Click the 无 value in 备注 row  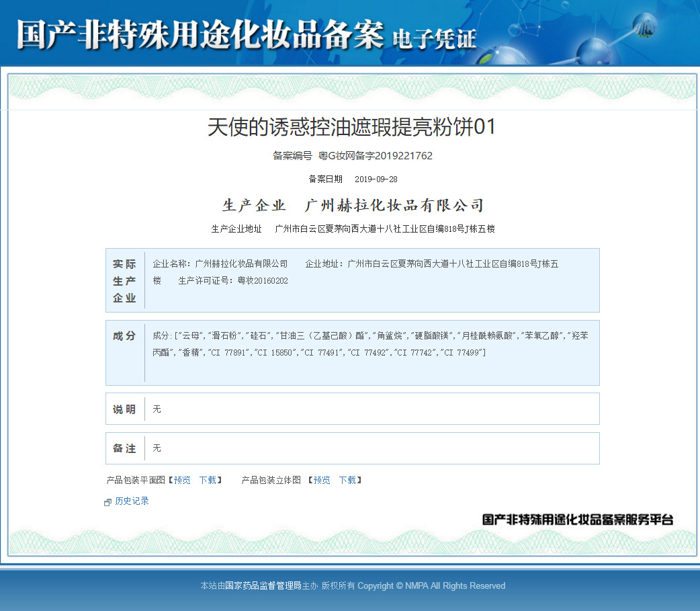[x=157, y=448]
